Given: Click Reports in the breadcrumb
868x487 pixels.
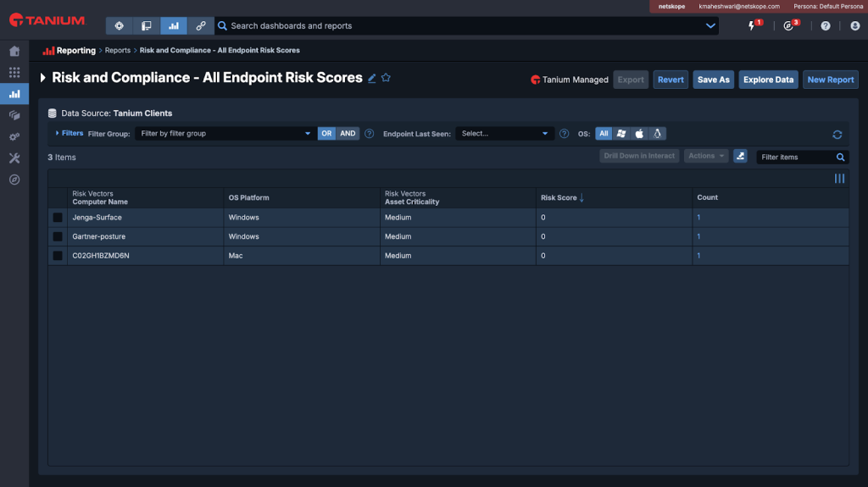Looking at the screenshot, I should [x=117, y=50].
